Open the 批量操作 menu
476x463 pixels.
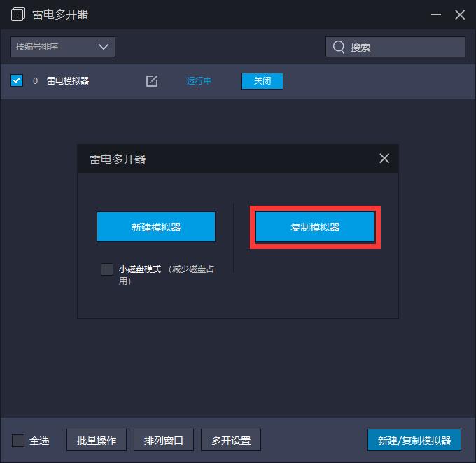(x=97, y=440)
